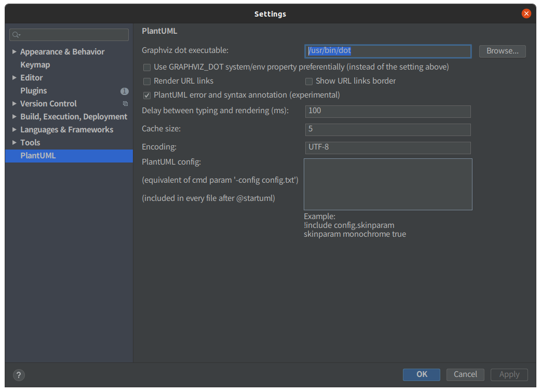Click the help question mark icon
The image size is (541, 392).
(x=19, y=375)
